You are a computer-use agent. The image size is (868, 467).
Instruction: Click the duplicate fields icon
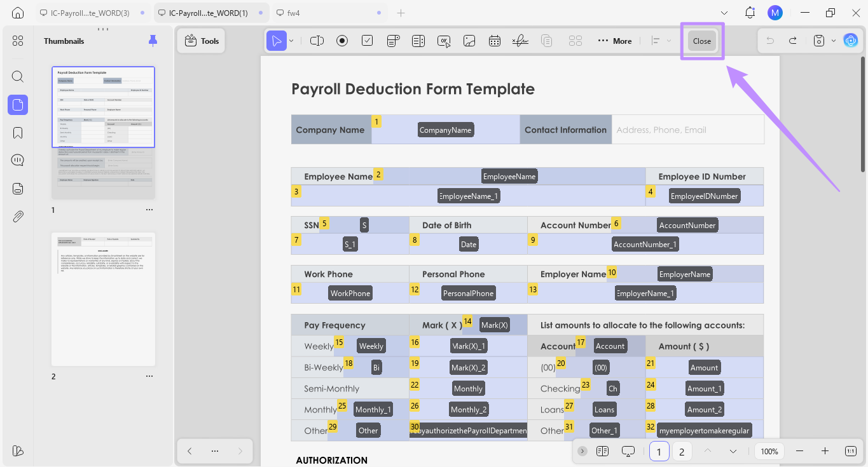(546, 41)
